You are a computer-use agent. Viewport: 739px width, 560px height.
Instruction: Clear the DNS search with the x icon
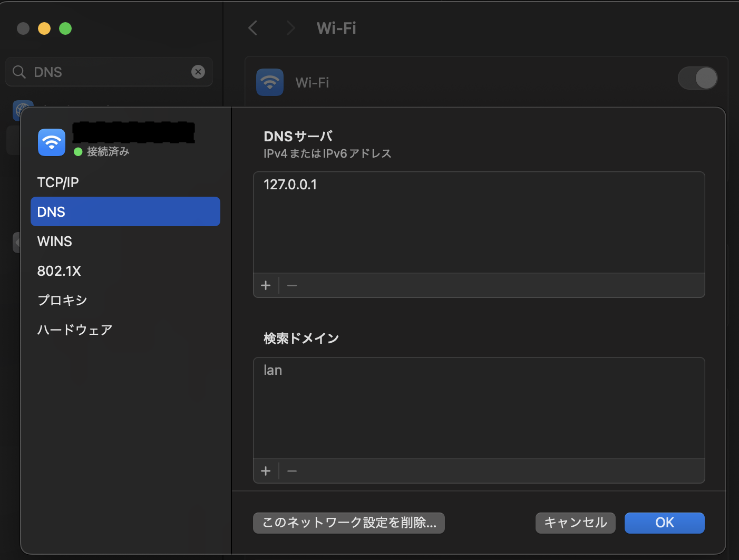pos(198,72)
